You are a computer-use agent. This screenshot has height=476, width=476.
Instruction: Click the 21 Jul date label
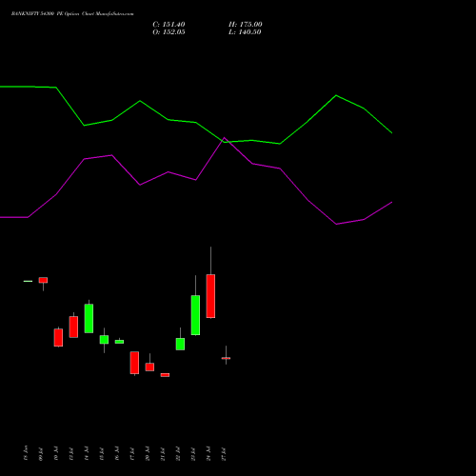tap(163, 454)
